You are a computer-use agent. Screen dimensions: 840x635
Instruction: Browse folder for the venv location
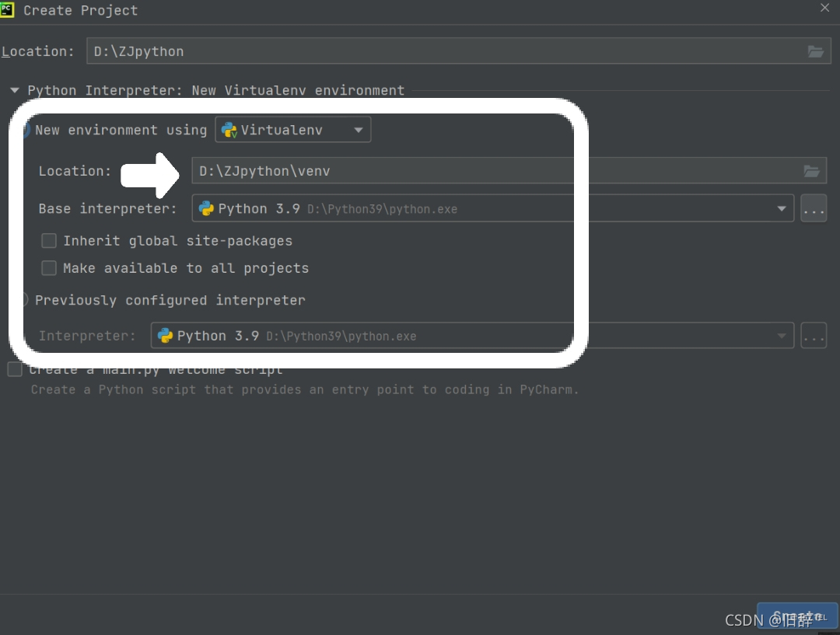(x=811, y=171)
